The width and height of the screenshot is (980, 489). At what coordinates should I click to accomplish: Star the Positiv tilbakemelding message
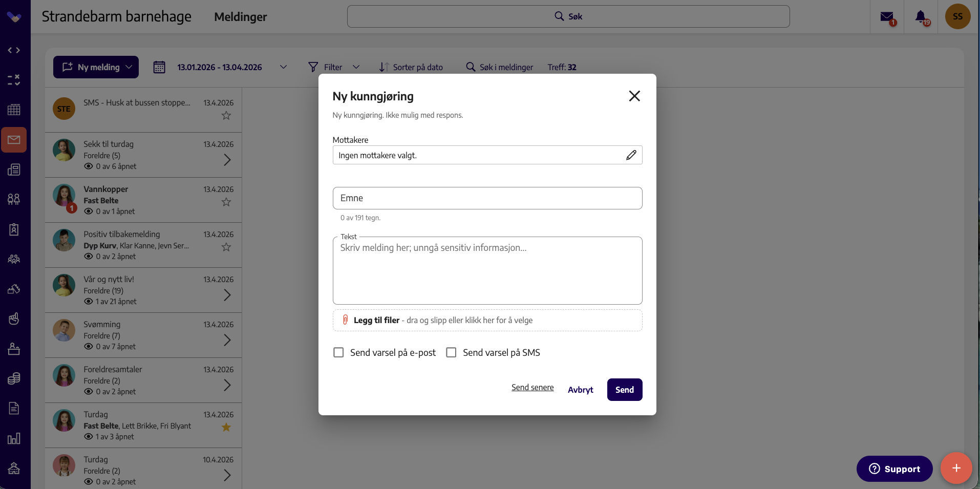[226, 247]
